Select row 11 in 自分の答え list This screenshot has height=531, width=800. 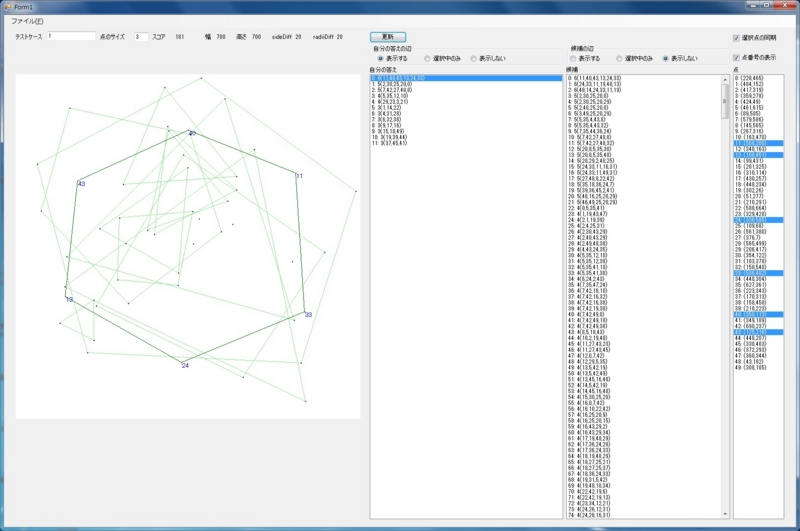point(466,143)
